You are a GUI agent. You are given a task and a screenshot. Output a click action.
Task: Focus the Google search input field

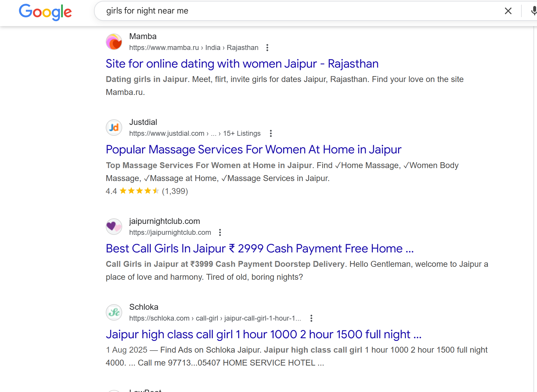pos(294,11)
